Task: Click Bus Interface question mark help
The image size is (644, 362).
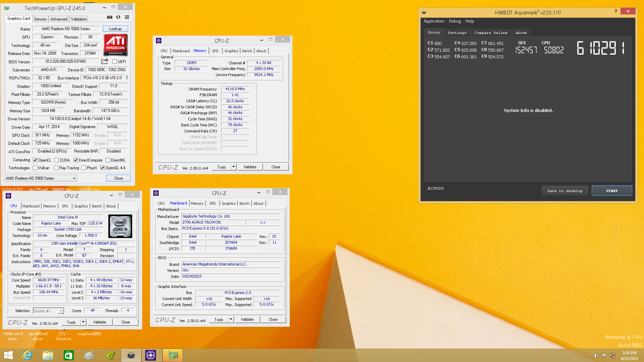Action: tap(127, 78)
